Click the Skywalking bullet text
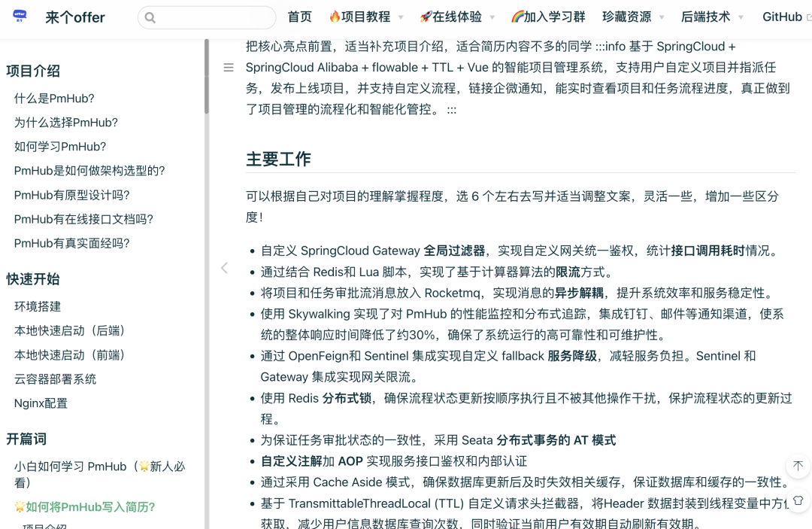Image resolution: width=812 pixels, height=529 pixels. click(x=522, y=324)
